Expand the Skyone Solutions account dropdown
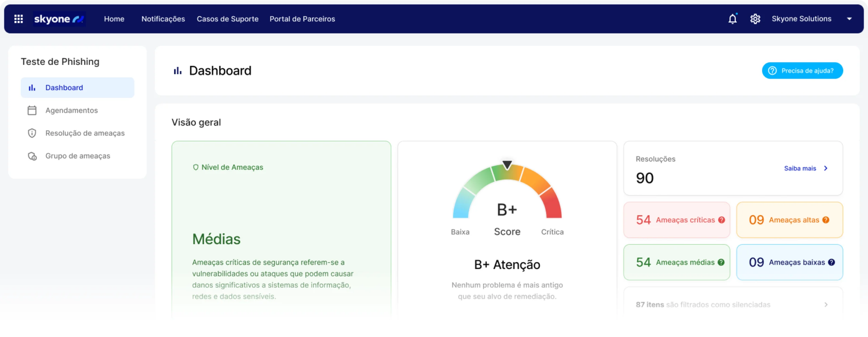The width and height of the screenshot is (868, 337). tap(850, 19)
